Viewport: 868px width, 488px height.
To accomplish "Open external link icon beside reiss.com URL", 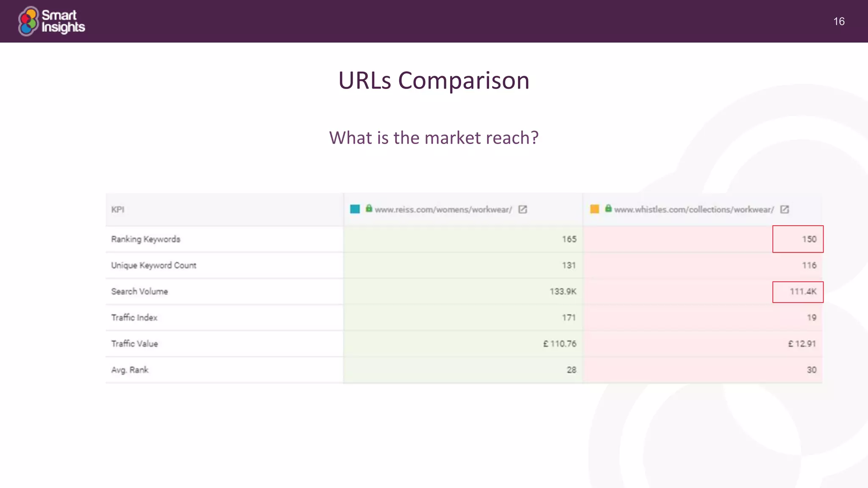I will [x=523, y=209].
